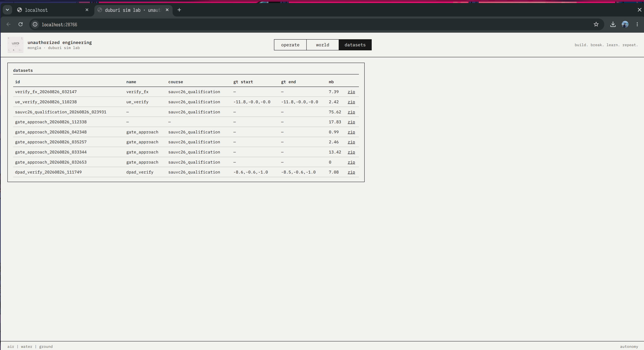Download zip for verify_fx_20260826_032147
This screenshot has width=644, height=350.
[351, 92]
